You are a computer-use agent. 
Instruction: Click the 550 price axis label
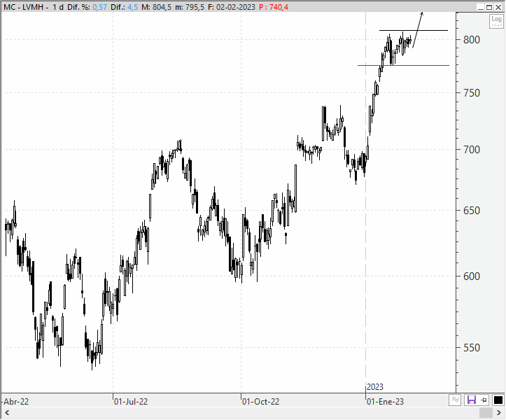pos(472,348)
